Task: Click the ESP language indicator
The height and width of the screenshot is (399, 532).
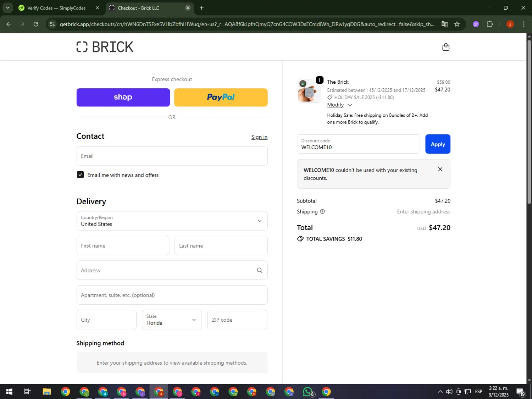Action: click(478, 392)
